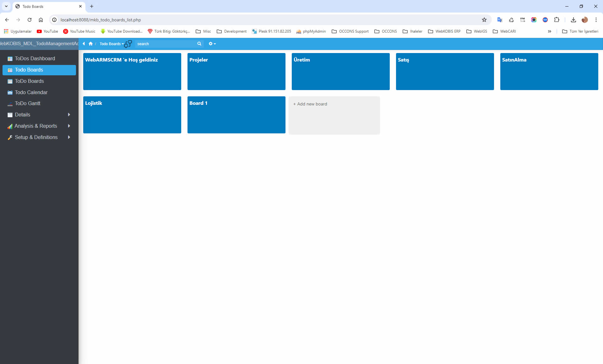This screenshot has width=603, height=364.
Task: Click the Setup & Definitions wrench icon
Action: click(10, 137)
